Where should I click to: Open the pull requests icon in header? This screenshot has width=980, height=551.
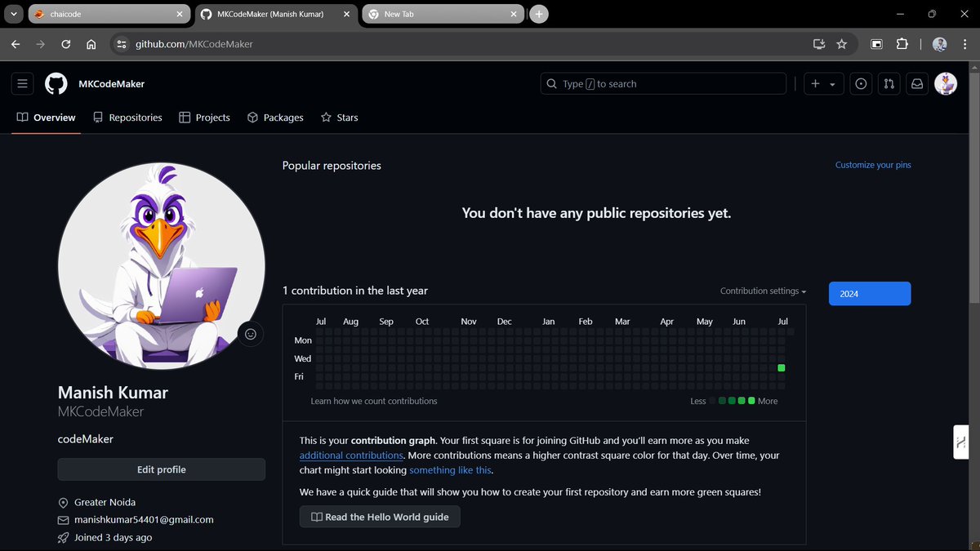[889, 83]
